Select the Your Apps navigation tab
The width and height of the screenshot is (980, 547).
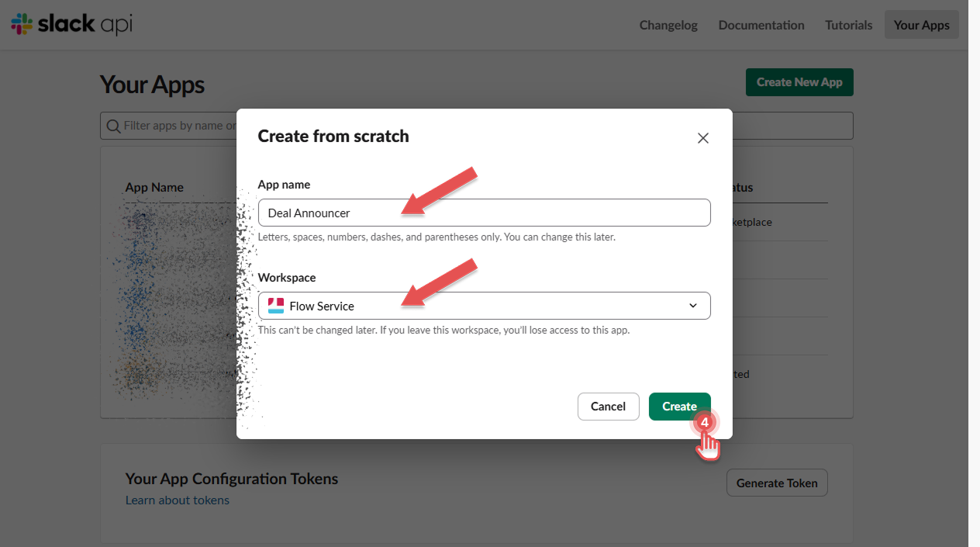pyautogui.click(x=921, y=25)
